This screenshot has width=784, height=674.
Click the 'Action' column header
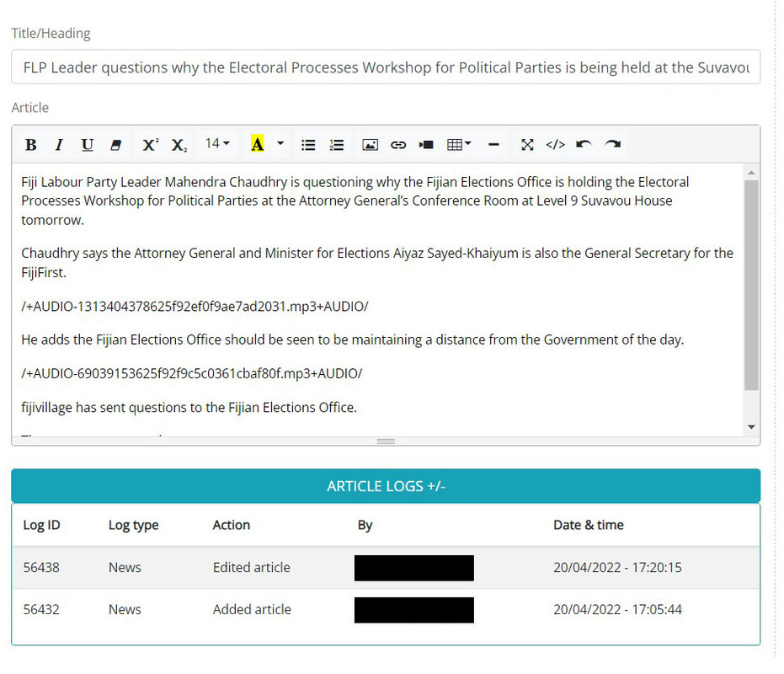tap(231, 525)
